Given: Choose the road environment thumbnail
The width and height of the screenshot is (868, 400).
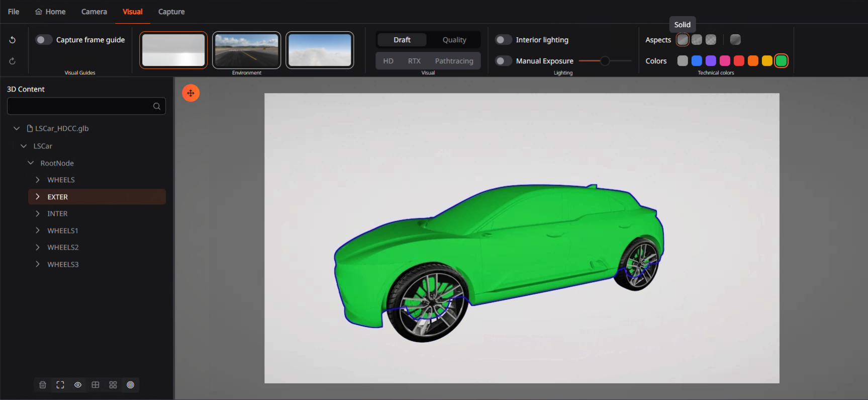Looking at the screenshot, I should (246, 50).
